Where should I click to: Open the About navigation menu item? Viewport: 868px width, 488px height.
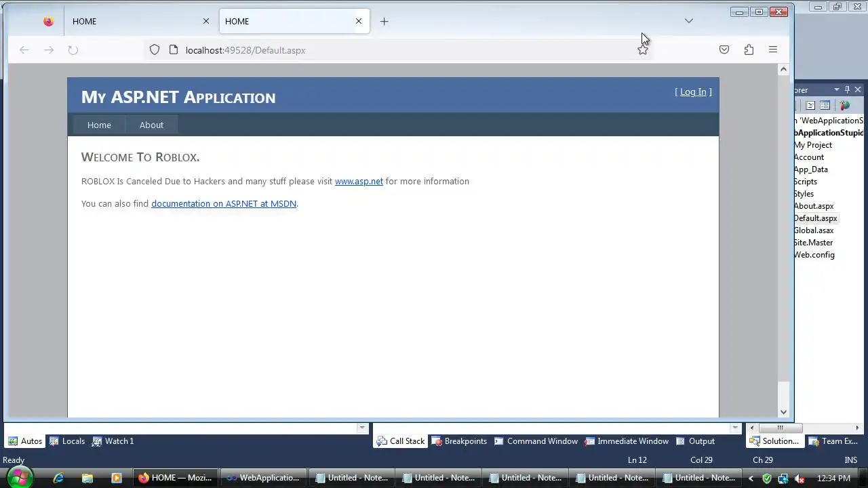point(151,125)
